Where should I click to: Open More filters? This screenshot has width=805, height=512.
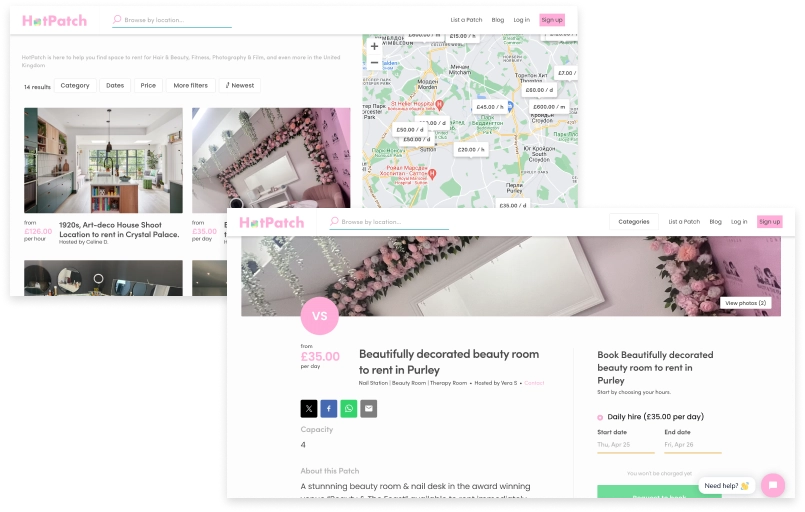190,86
